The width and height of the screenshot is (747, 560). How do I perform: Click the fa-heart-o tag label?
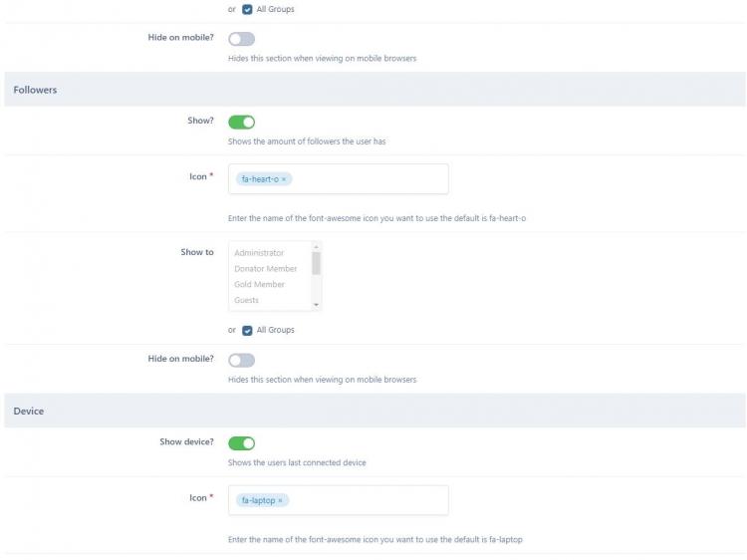point(259,179)
